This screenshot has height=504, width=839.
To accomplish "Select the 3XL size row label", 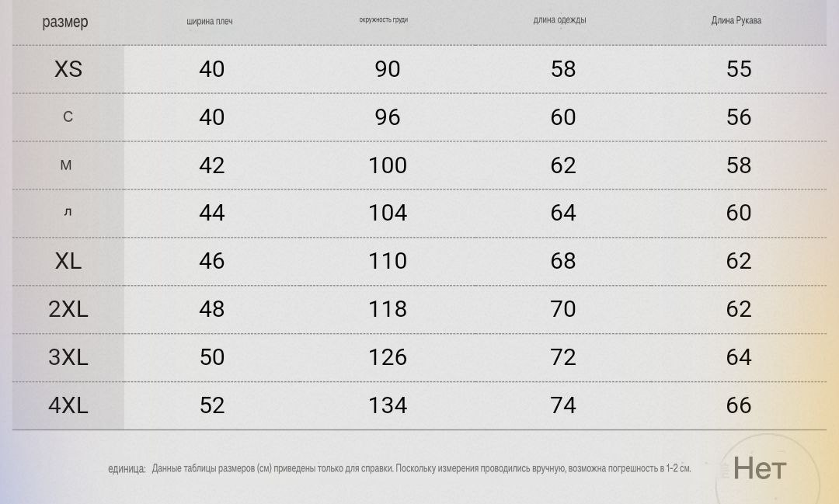I will pos(68,357).
